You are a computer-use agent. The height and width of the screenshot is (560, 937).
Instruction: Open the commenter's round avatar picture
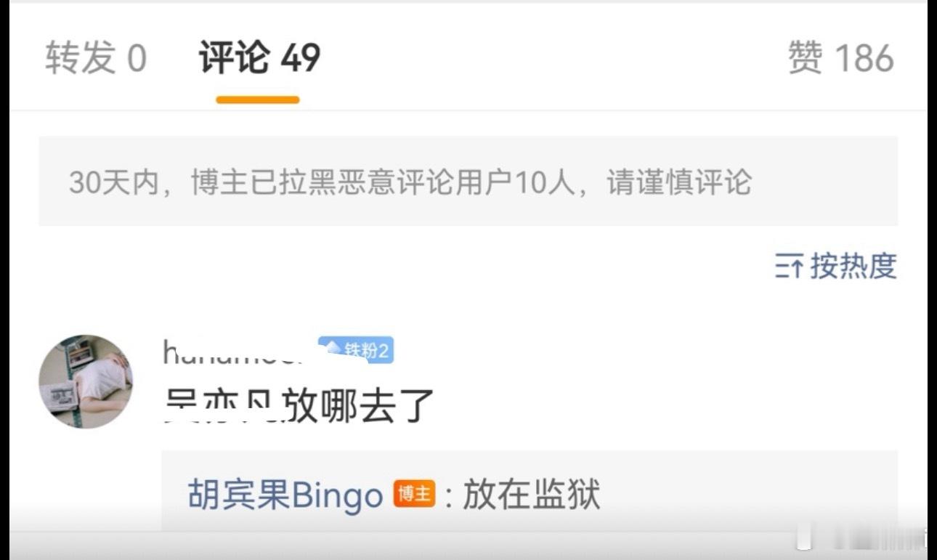[x=86, y=381]
